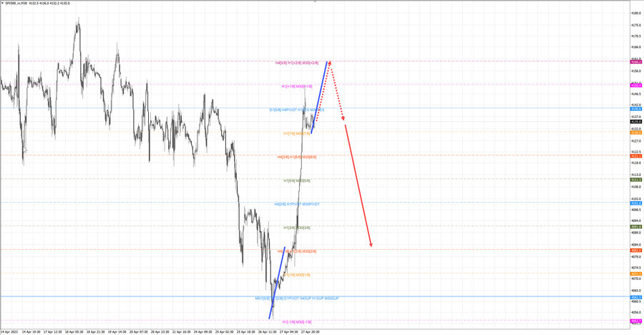Click the 4180.0 price axis value

click(636, 13)
